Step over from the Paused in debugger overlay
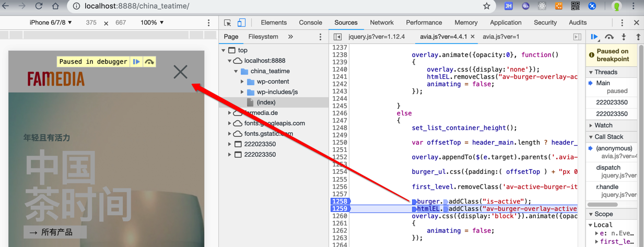 pos(149,62)
